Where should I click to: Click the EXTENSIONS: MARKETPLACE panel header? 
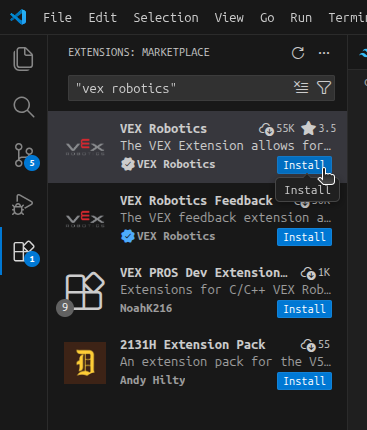point(139,52)
